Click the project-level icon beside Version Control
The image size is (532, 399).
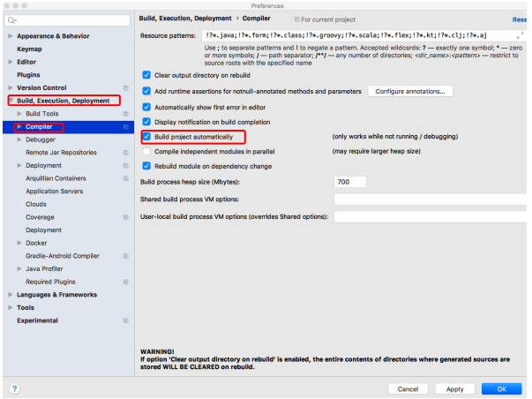coord(126,88)
